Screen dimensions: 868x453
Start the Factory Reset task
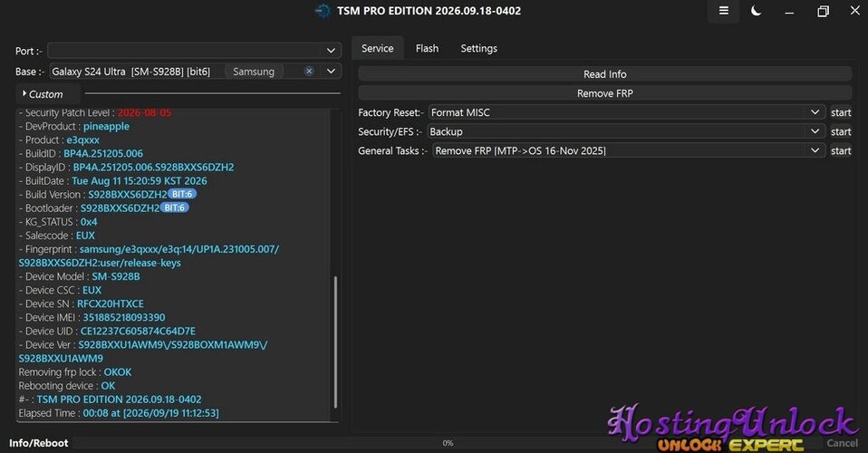point(840,112)
